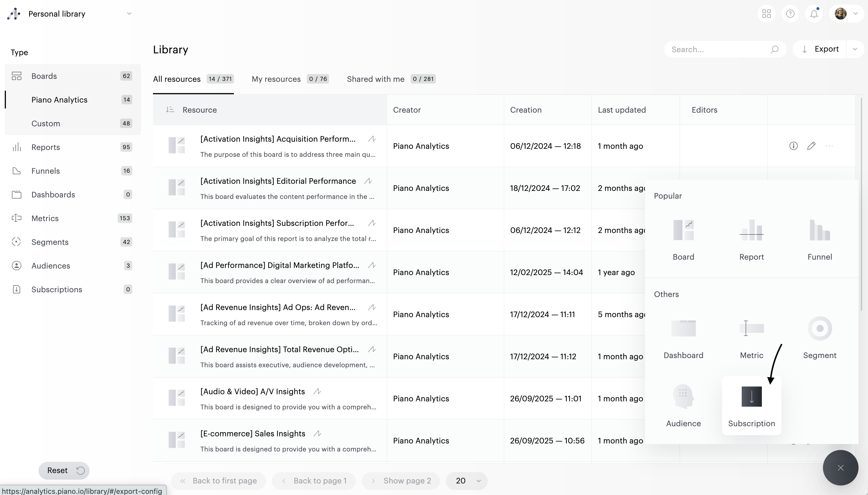Click edit pencil on Acquisition Performance row
868x495 pixels.
811,146
